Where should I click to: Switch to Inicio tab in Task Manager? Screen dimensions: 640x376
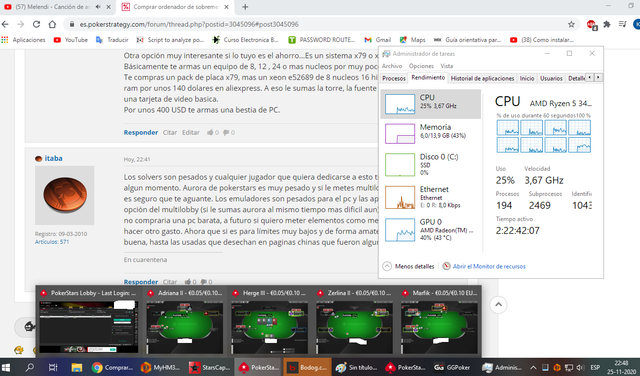[527, 78]
